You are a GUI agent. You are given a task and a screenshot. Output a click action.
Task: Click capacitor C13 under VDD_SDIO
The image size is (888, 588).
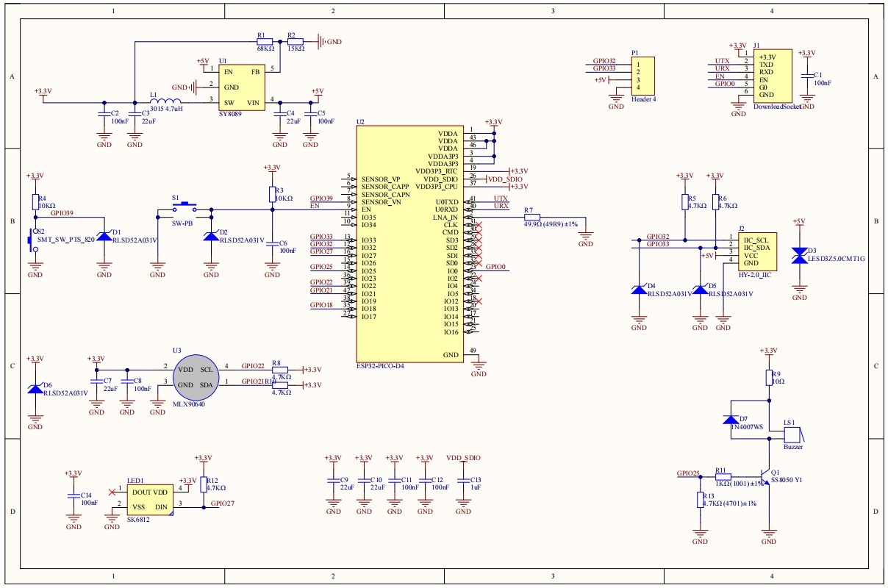click(x=463, y=483)
